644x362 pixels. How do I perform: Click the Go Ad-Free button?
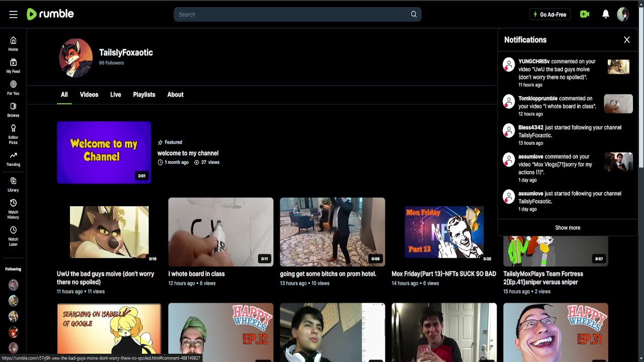point(550,15)
